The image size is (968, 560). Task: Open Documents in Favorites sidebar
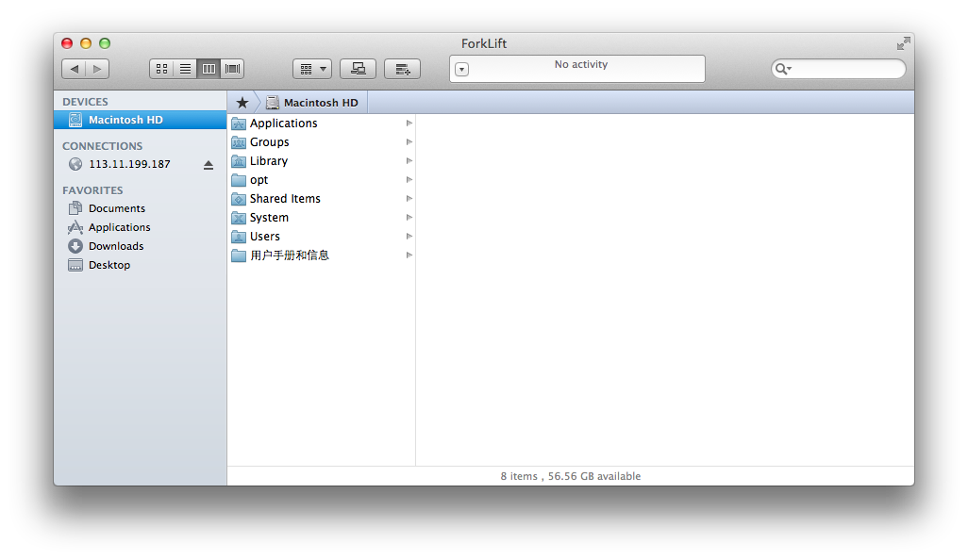(x=116, y=208)
